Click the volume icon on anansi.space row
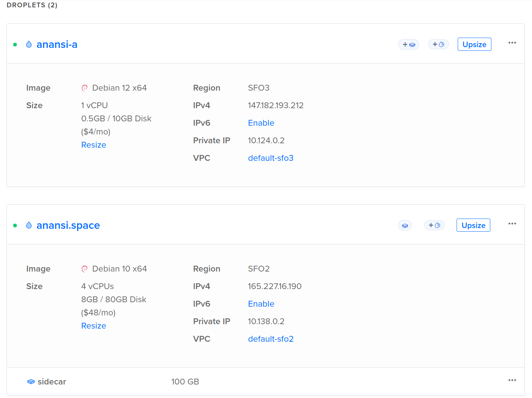 tap(405, 225)
